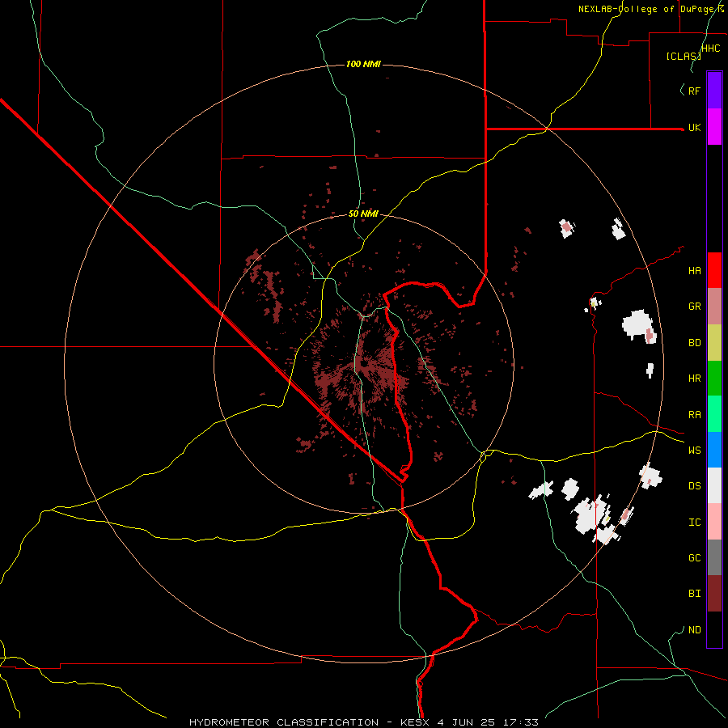Click the 'RA' legend label
Image resolution: width=728 pixels, height=728 pixels.
tap(694, 415)
